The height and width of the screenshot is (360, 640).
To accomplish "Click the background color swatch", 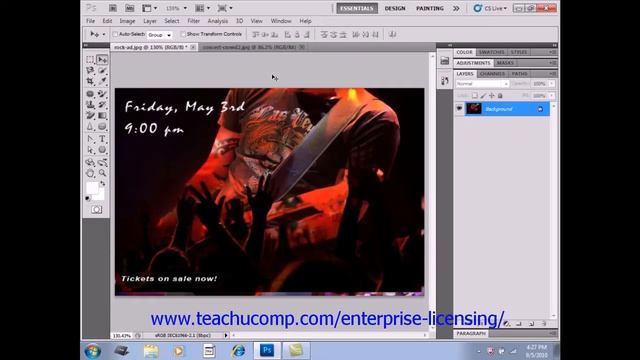I will pyautogui.click(x=99, y=196).
